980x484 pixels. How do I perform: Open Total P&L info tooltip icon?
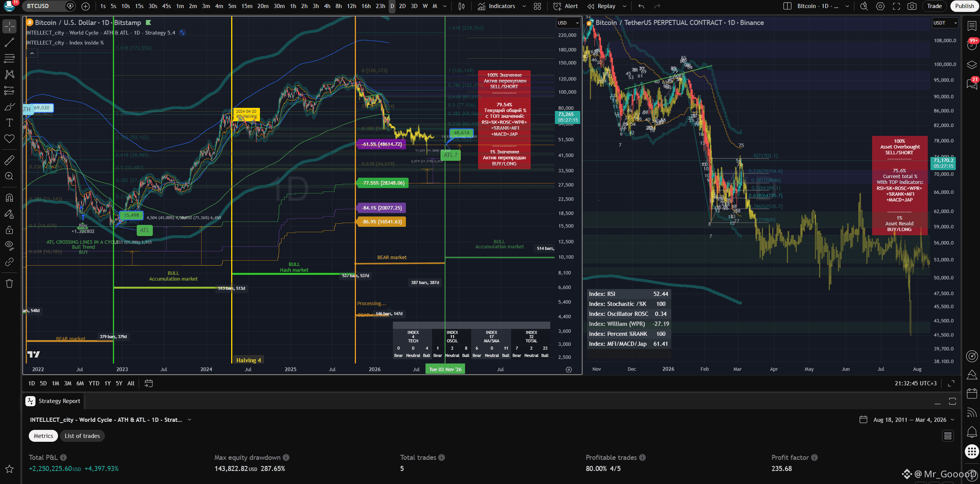point(63,458)
